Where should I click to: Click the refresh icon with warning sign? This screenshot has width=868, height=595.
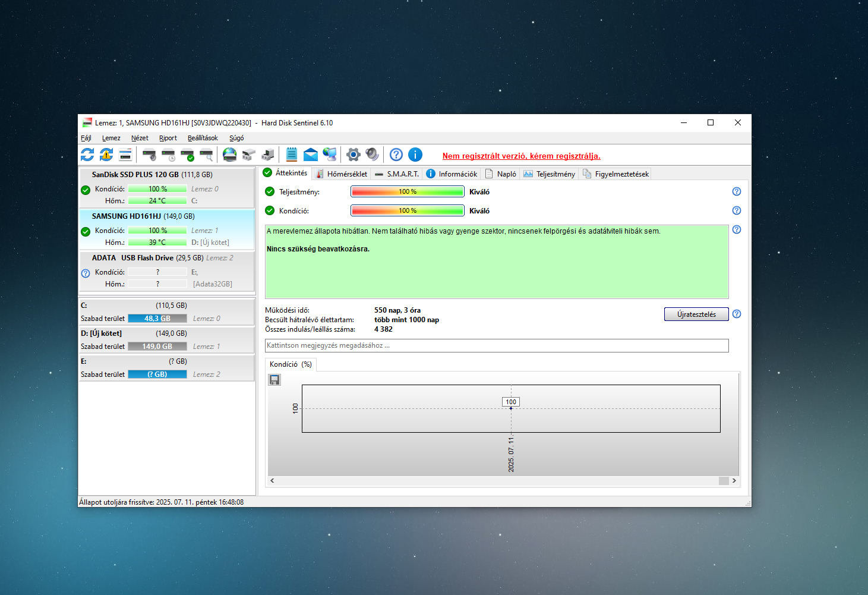106,155
